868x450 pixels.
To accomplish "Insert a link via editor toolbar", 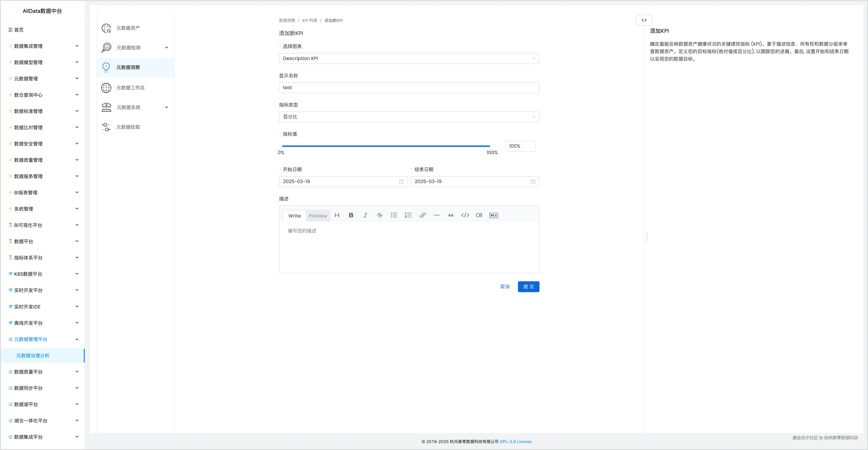I will (422, 215).
